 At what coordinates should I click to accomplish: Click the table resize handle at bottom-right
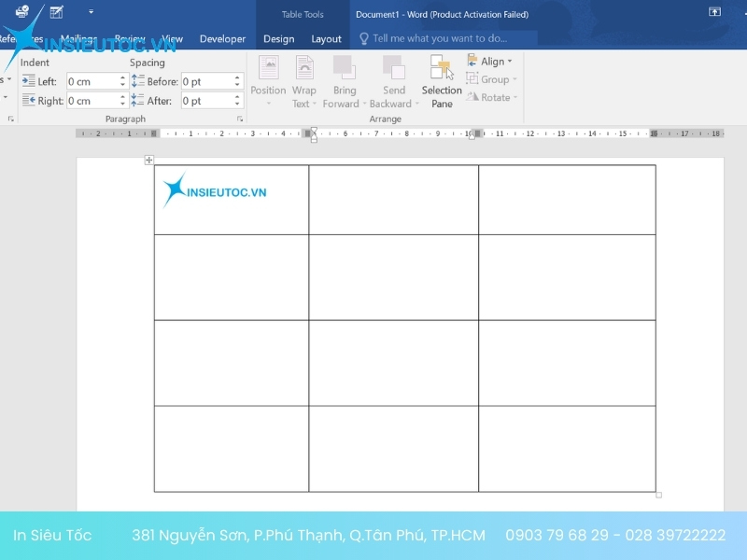(658, 495)
